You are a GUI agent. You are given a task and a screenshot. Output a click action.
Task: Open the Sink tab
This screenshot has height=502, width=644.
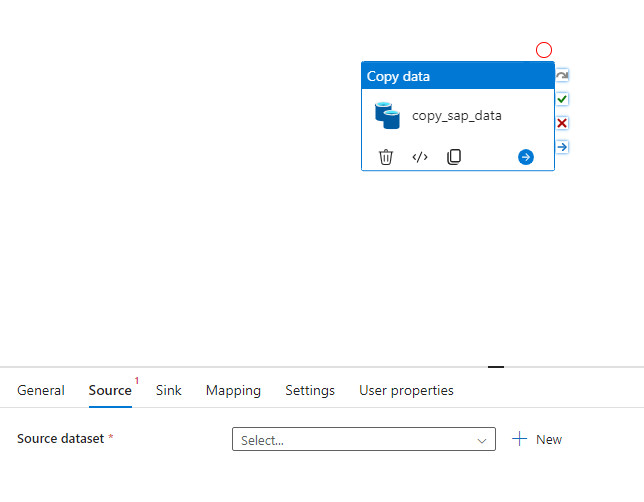[168, 390]
